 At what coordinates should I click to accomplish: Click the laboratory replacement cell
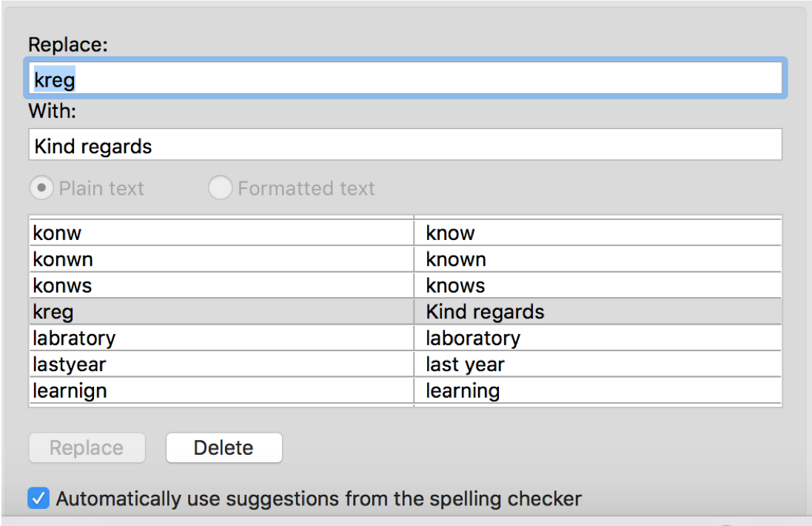tap(473, 339)
